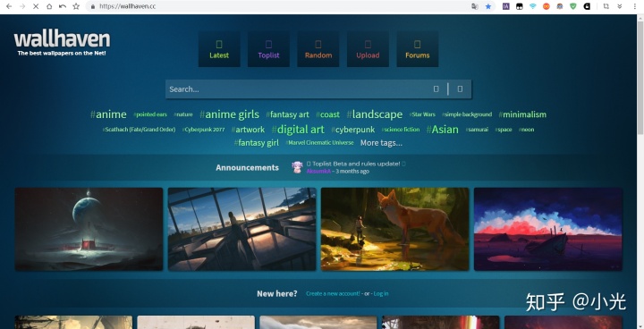Open the browser home page
This screenshot has width=644, height=329.
(49, 6)
